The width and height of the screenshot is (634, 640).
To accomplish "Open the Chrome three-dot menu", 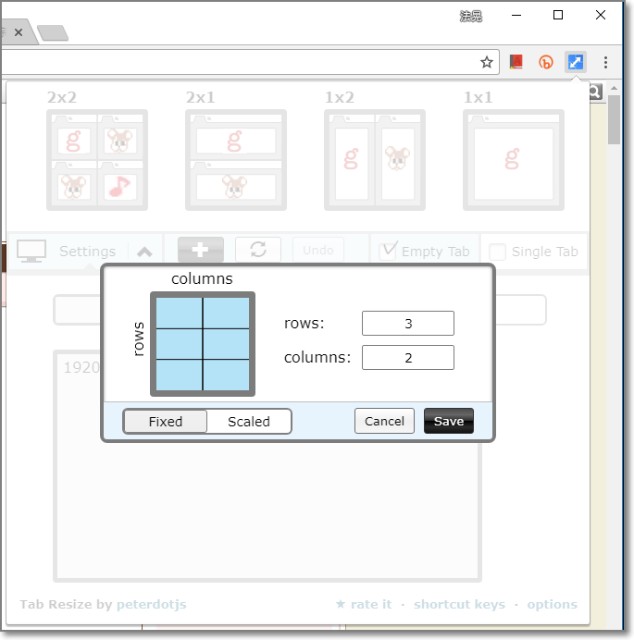I will [605, 62].
